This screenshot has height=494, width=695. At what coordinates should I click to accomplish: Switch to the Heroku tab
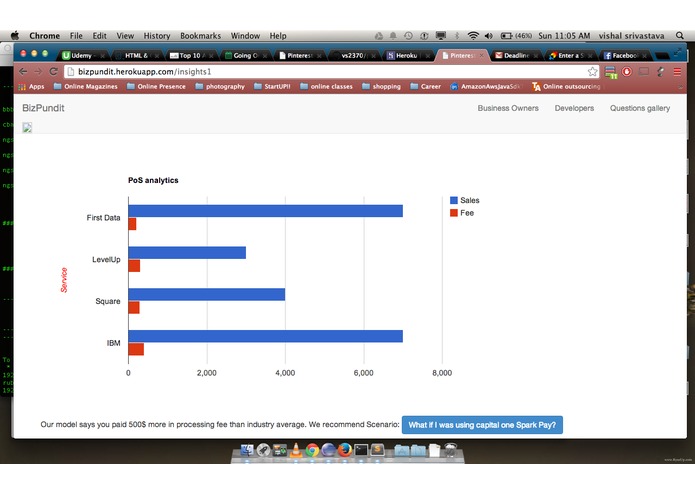[406, 55]
